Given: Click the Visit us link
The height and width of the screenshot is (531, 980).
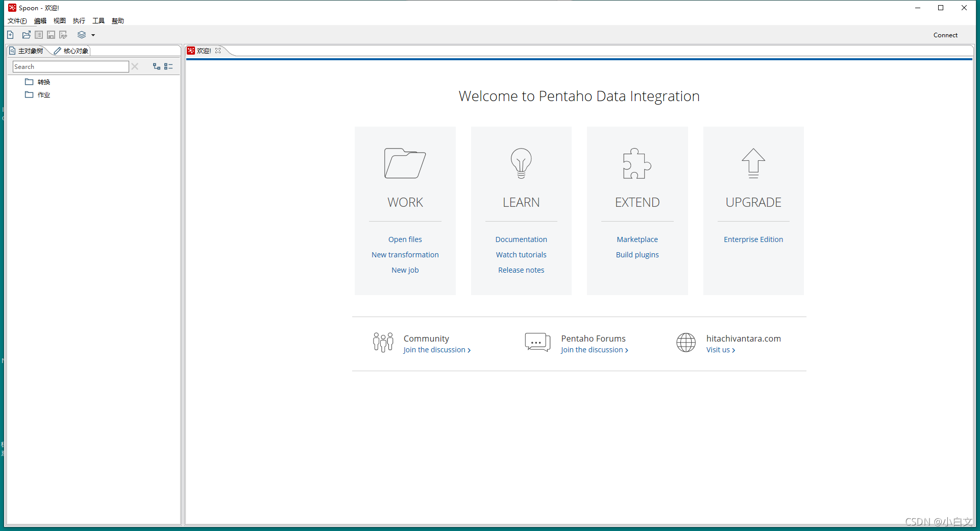Looking at the screenshot, I should point(721,350).
